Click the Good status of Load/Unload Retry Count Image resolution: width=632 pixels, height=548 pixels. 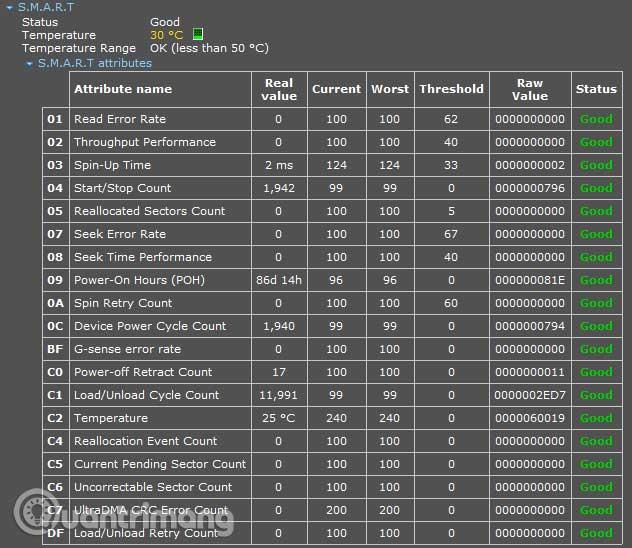(597, 533)
